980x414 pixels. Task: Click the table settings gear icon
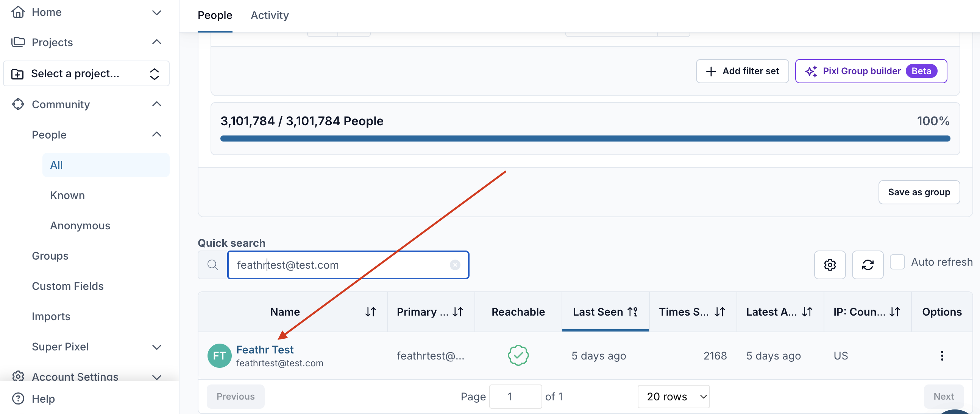pos(829,265)
